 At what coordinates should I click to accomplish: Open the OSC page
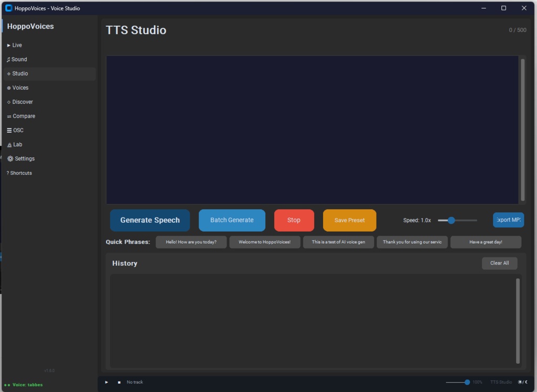[50, 130]
